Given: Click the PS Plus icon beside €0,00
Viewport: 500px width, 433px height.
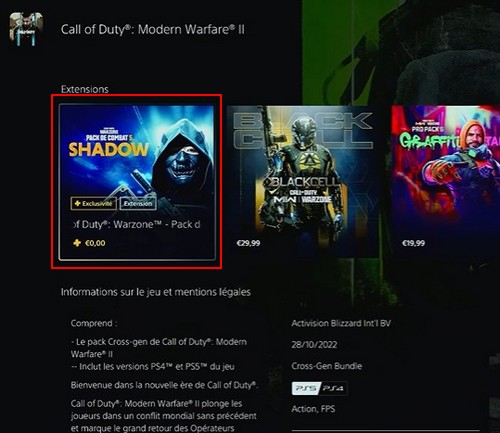Looking at the screenshot, I should 77,243.
